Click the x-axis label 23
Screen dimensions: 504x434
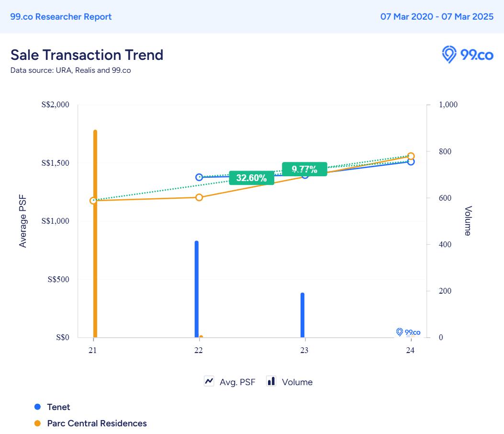(304, 350)
